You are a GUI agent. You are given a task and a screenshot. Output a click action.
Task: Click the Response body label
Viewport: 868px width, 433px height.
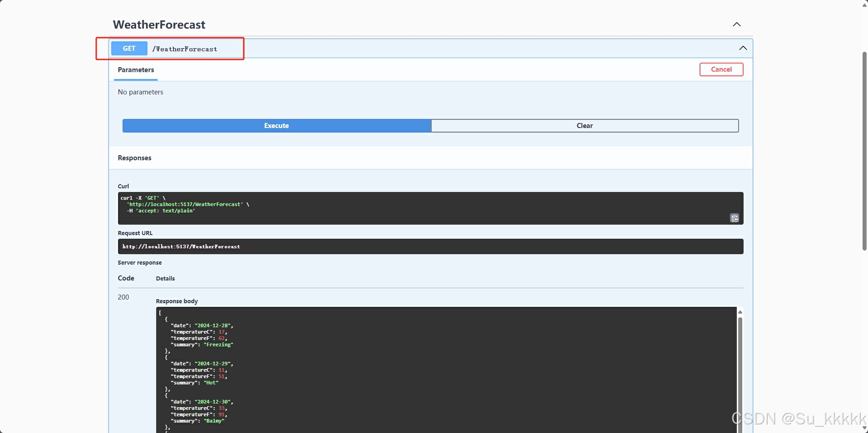click(177, 301)
